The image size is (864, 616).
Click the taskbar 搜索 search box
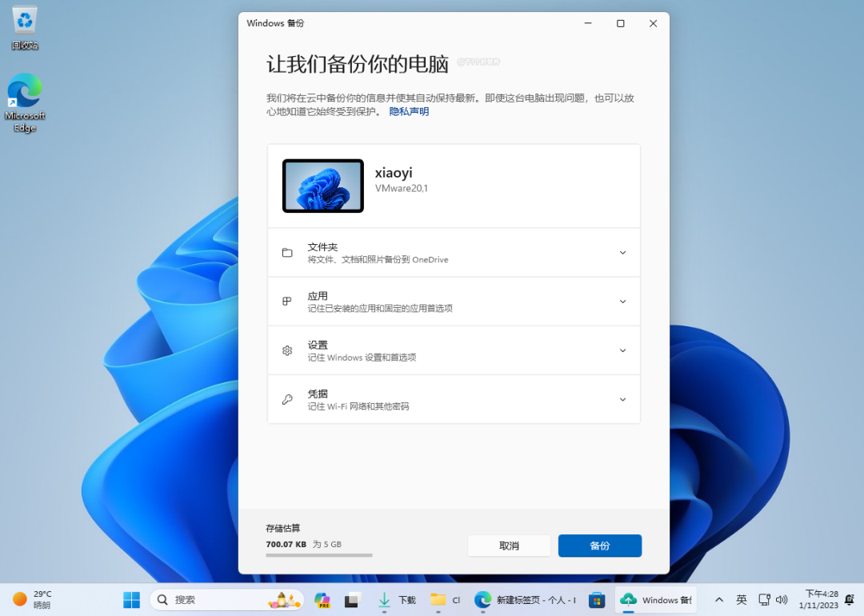227,599
